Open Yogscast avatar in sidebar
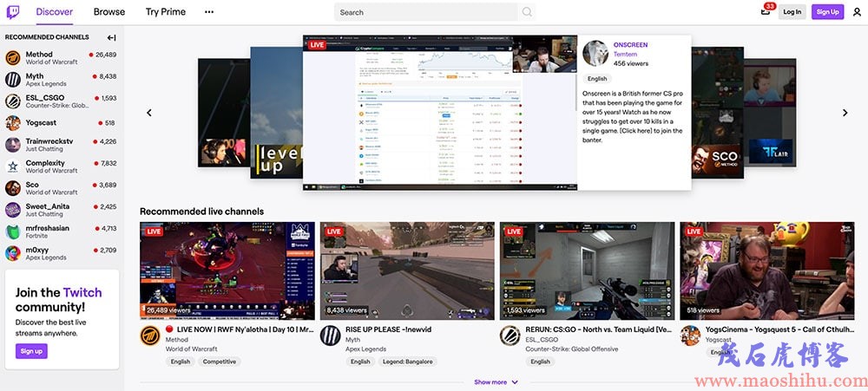This screenshot has width=868, height=391. [x=13, y=123]
